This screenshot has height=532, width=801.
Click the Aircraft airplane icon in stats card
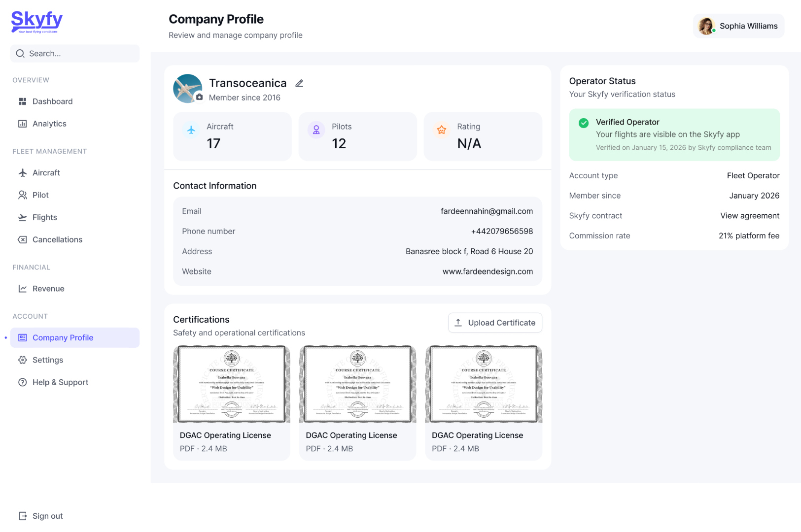point(191,130)
